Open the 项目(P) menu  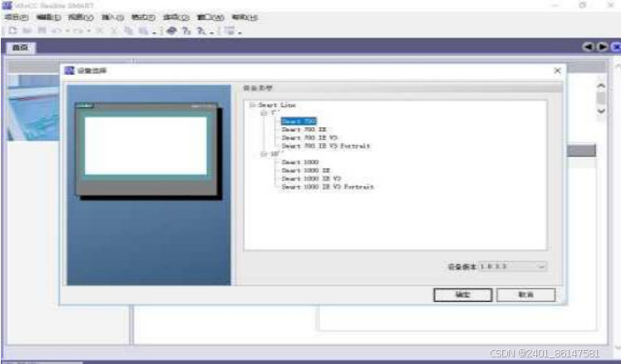pos(17,17)
